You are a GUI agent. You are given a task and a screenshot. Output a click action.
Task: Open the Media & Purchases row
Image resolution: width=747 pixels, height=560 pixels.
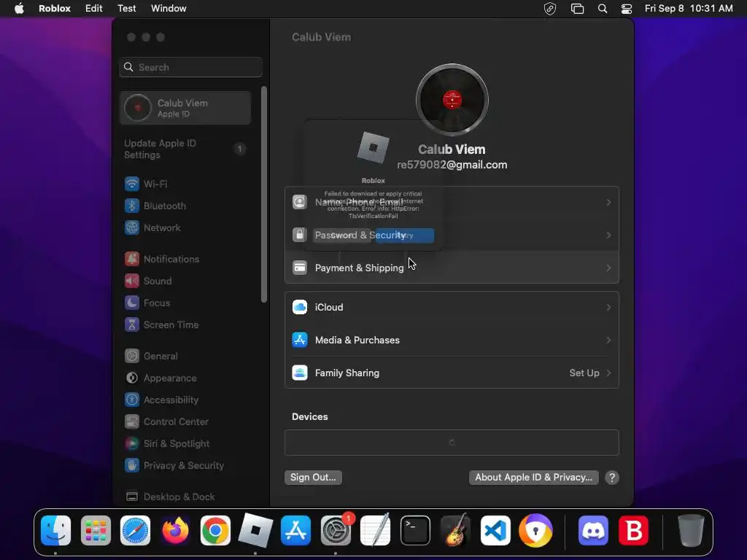(x=452, y=340)
